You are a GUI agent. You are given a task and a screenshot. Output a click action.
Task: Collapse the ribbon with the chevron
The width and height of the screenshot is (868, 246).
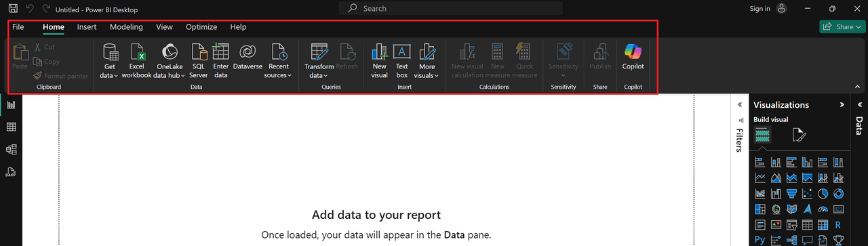[856, 87]
